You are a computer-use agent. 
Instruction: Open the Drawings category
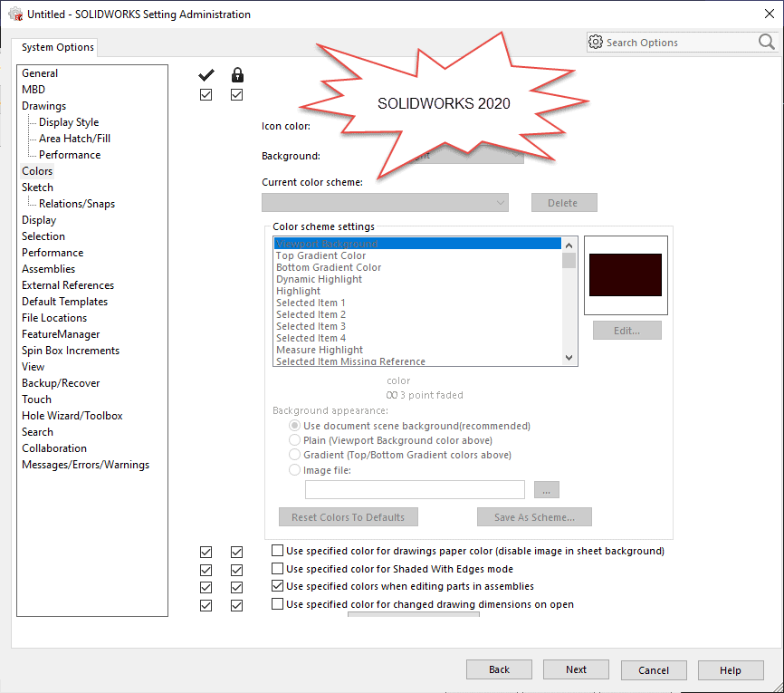coord(44,106)
